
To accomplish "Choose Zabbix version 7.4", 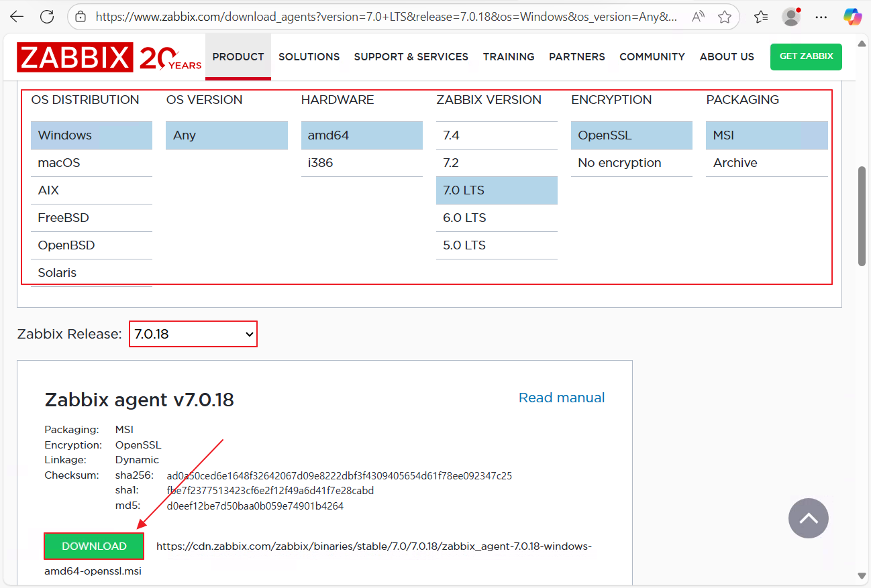I will pos(497,135).
